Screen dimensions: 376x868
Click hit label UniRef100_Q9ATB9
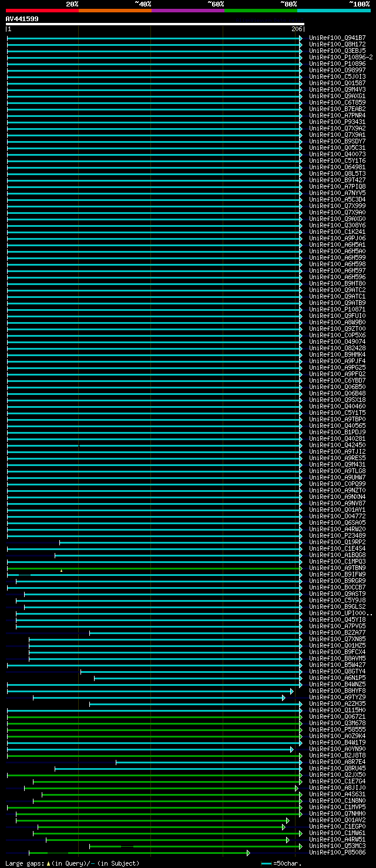(337, 303)
